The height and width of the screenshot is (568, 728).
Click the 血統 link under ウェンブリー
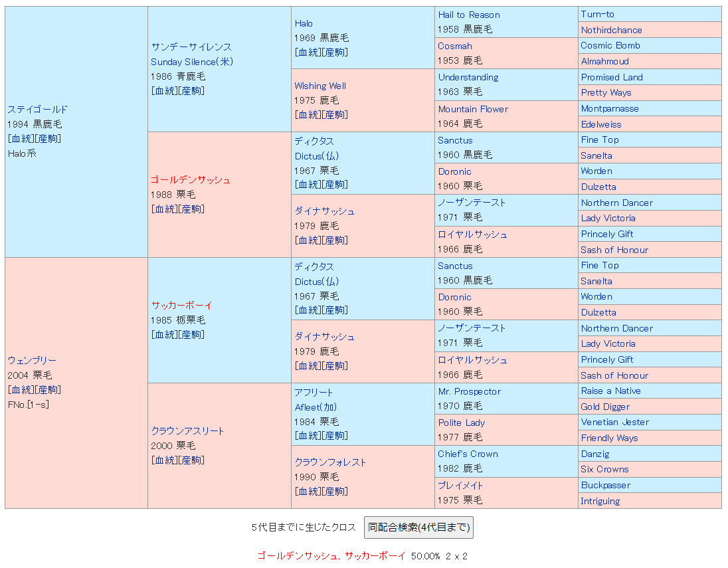click(x=21, y=389)
